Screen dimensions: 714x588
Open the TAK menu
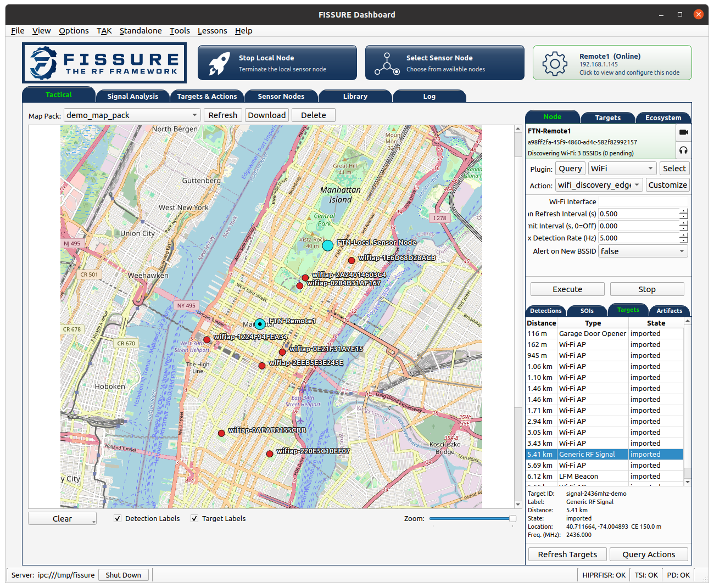point(104,31)
